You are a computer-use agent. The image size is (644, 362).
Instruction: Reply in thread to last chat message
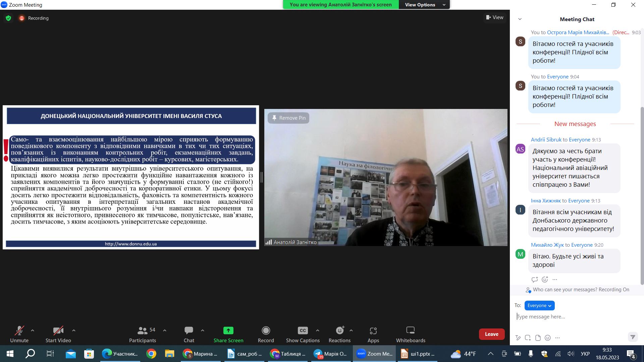point(535,279)
